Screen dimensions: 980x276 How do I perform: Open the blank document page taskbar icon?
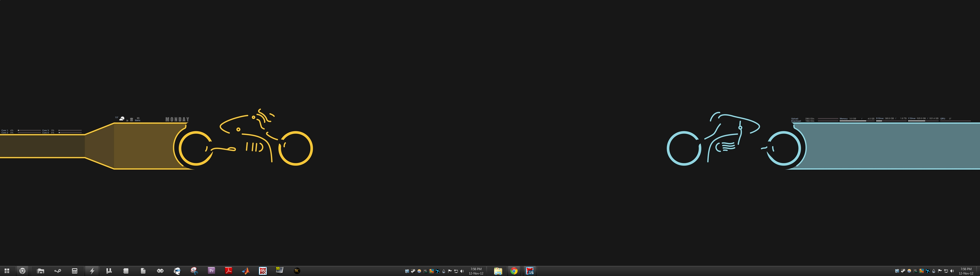tap(143, 271)
